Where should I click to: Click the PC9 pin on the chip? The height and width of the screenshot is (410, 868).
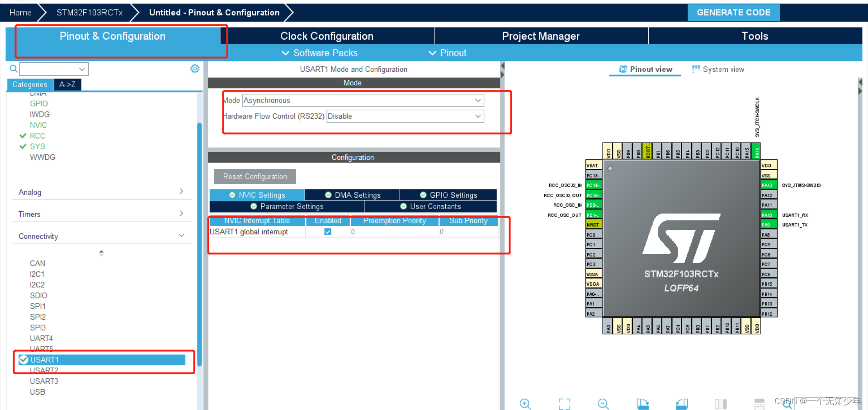point(769,244)
